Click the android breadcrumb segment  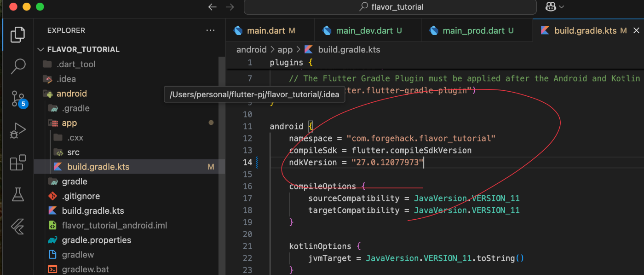point(252,49)
